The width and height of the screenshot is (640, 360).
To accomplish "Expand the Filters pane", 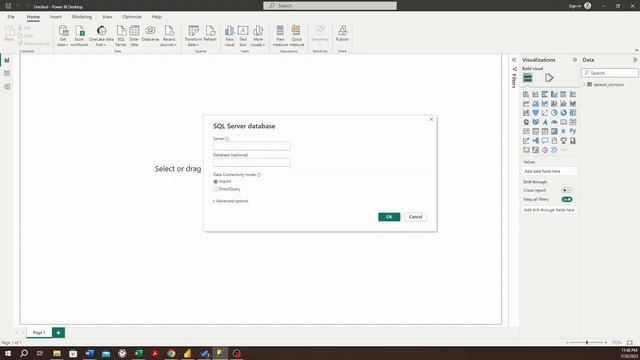I will 514,60.
